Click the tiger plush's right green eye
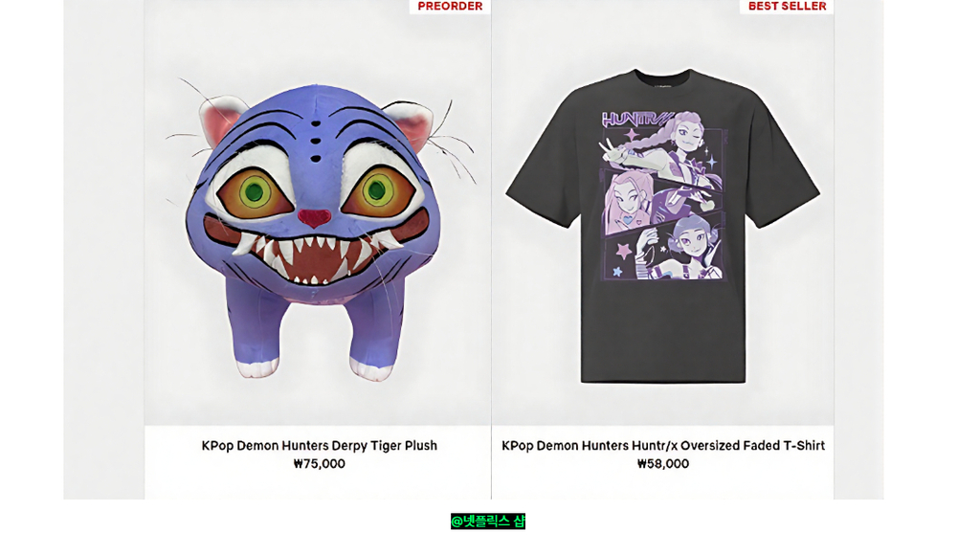 point(377,189)
